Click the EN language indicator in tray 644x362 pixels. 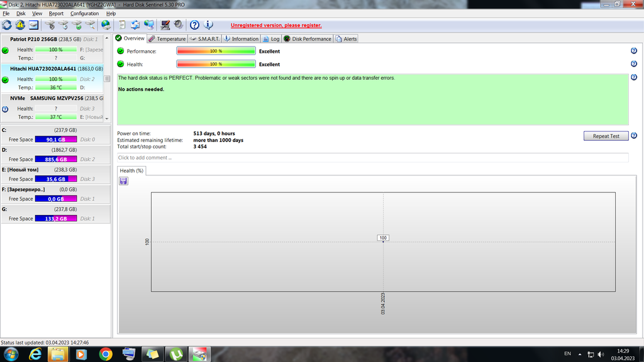[568, 354]
